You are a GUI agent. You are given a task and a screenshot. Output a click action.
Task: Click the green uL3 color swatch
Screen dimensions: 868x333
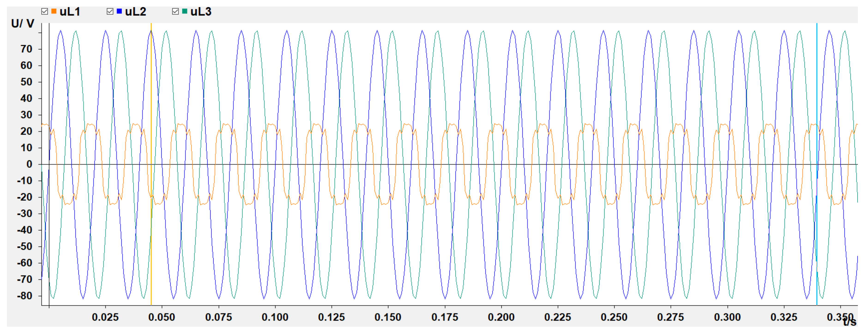[185, 11]
